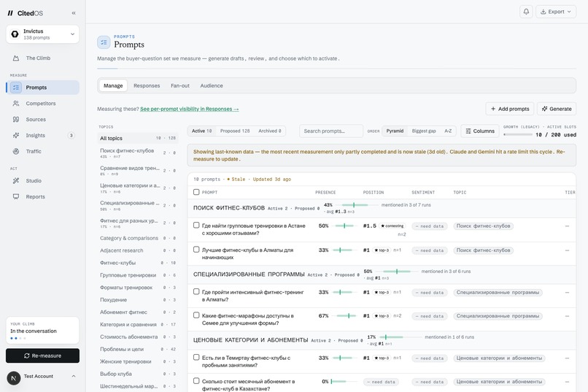This screenshot has width=588, height=392.
Task: Show Proposed 128 prompts
Action: [x=235, y=131]
